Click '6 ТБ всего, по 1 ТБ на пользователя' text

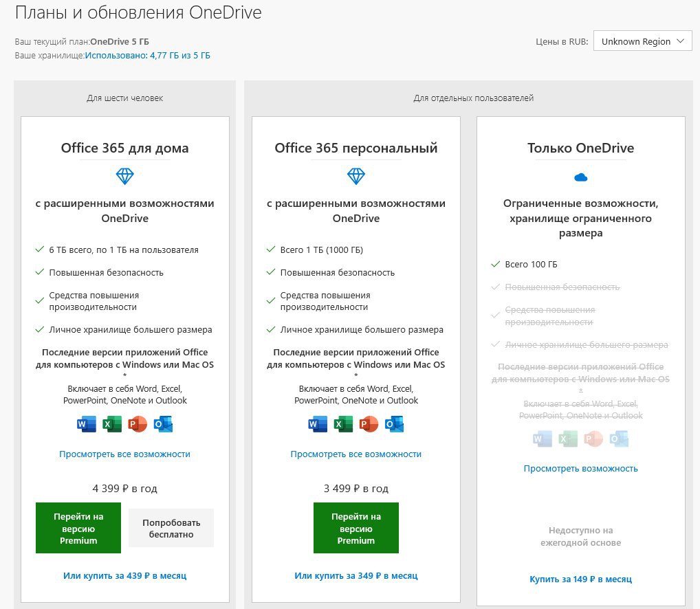point(124,250)
